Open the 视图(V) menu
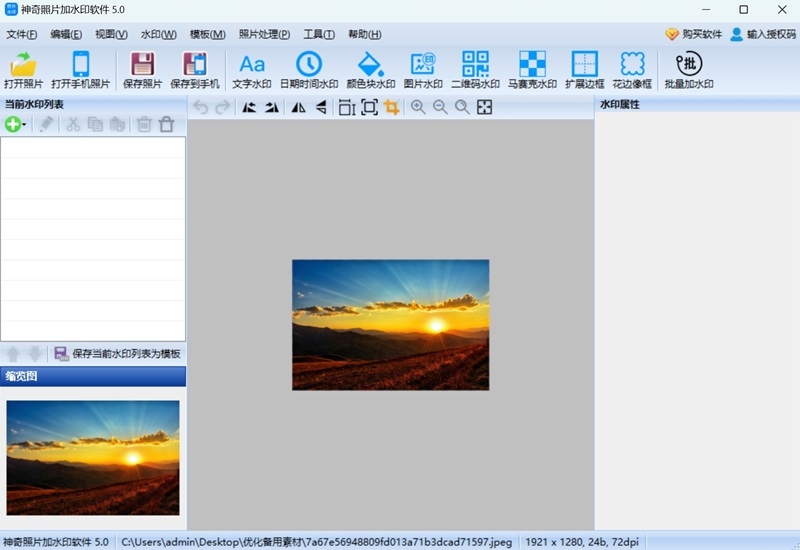The width and height of the screenshot is (800, 550). [x=111, y=34]
